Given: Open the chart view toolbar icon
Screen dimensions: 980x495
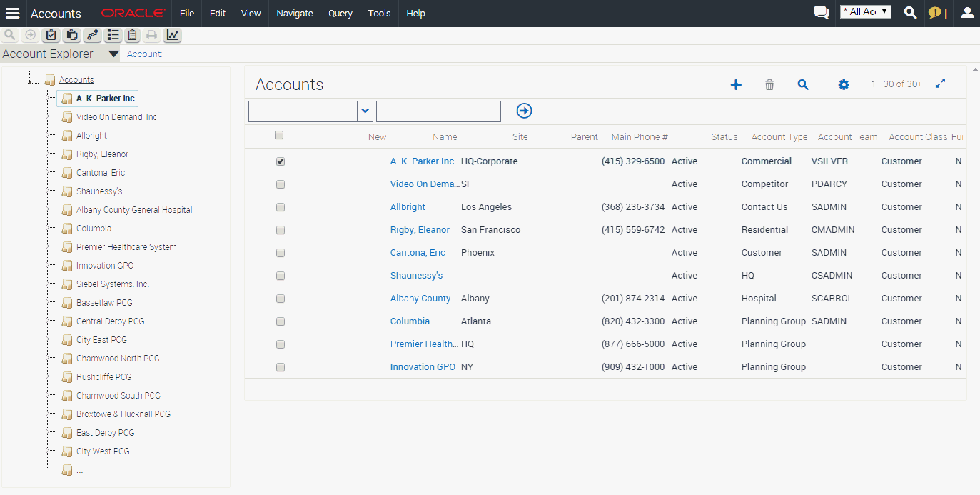Looking at the screenshot, I should pyautogui.click(x=172, y=34).
